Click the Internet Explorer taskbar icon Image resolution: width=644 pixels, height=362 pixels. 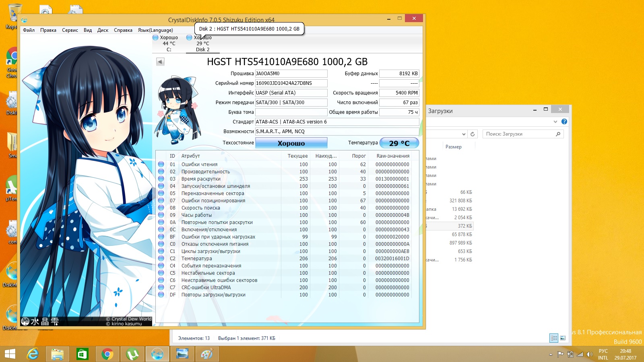(x=33, y=354)
